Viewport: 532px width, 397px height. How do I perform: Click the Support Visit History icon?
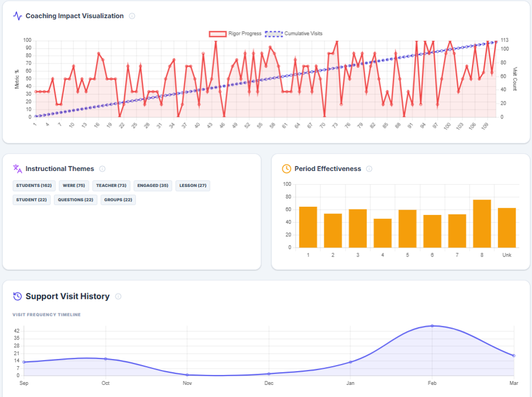point(18,297)
